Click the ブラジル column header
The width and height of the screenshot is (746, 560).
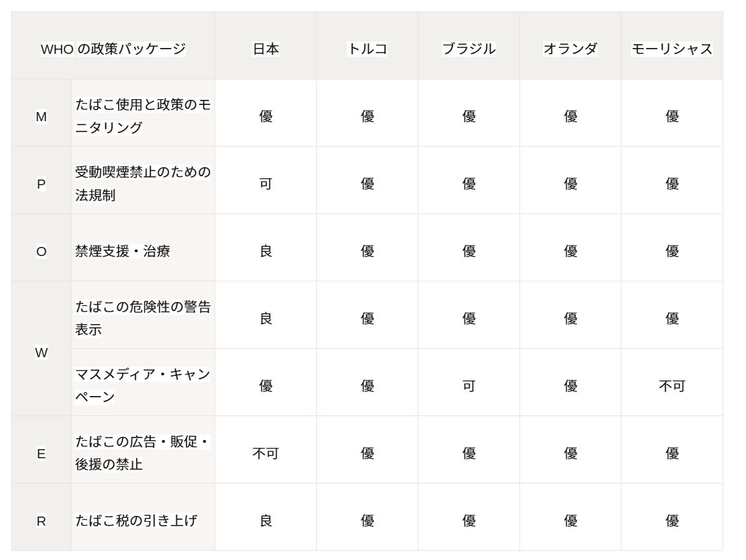coord(469,49)
